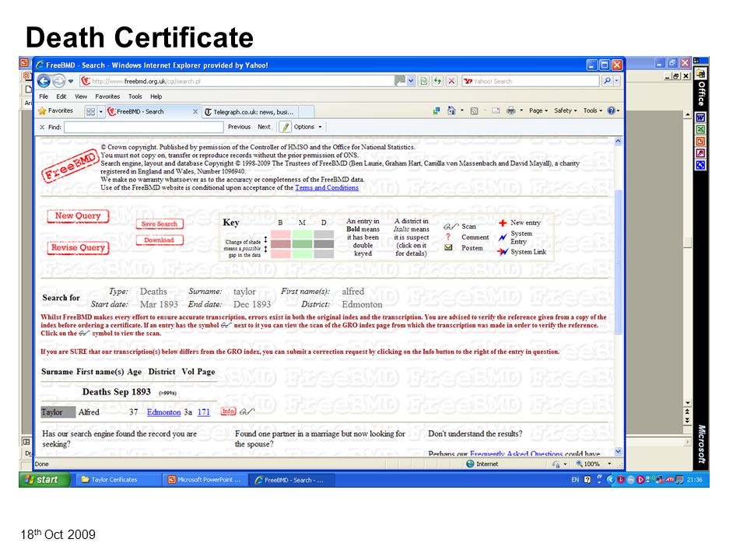
Task: Open the page 171 link
Action: (x=203, y=412)
